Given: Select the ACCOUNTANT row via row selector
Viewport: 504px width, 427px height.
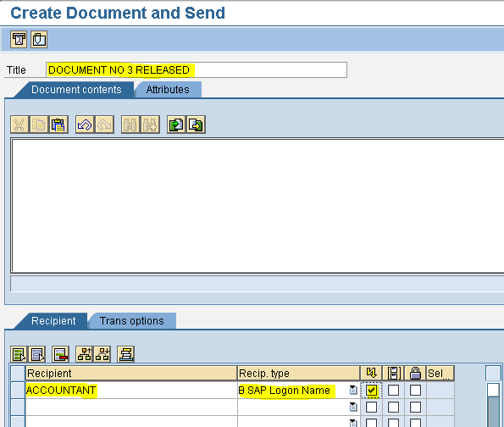Looking at the screenshot, I should tap(18, 390).
